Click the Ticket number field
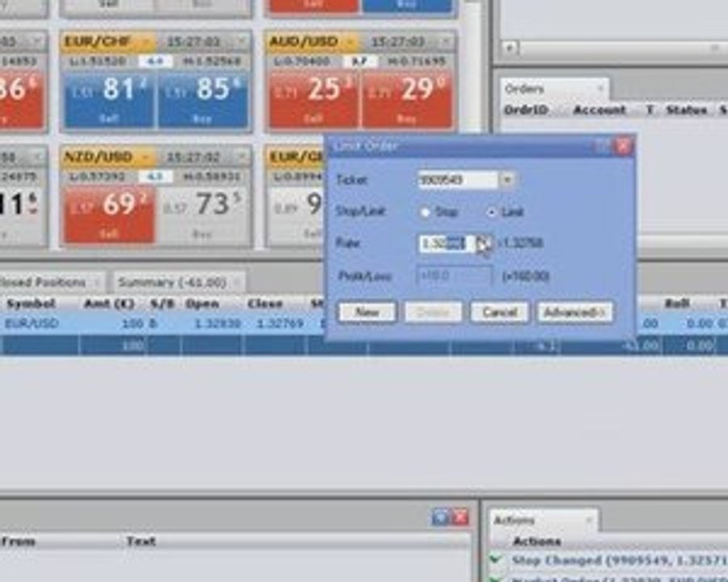Screen dimensions: 728x582 [459, 179]
